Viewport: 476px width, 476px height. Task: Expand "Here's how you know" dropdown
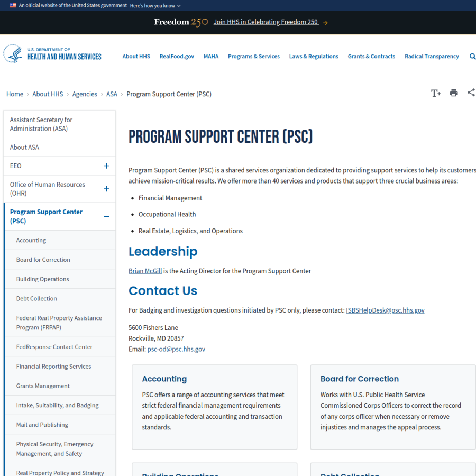[x=155, y=6]
